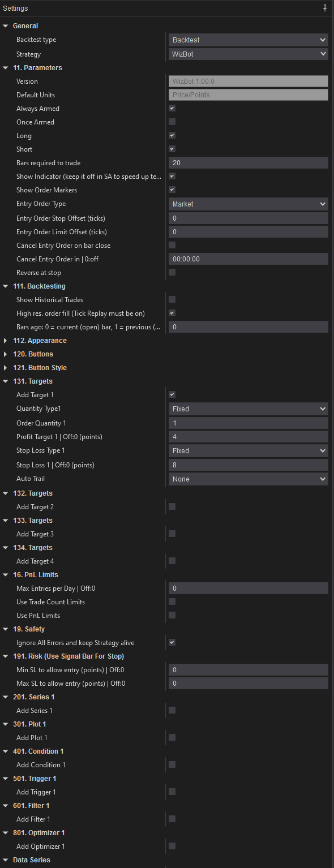334x868 pixels.
Task: Uncheck the Add Target 1 checkbox
Action: 172,394
